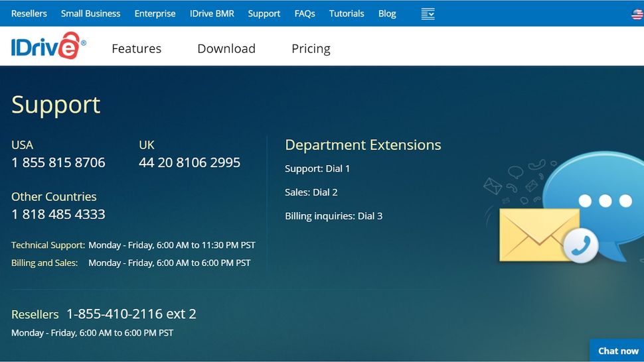Click Resellers number 1-855-410-2116 ext 2
This screenshot has width=644, height=362.
point(131,314)
